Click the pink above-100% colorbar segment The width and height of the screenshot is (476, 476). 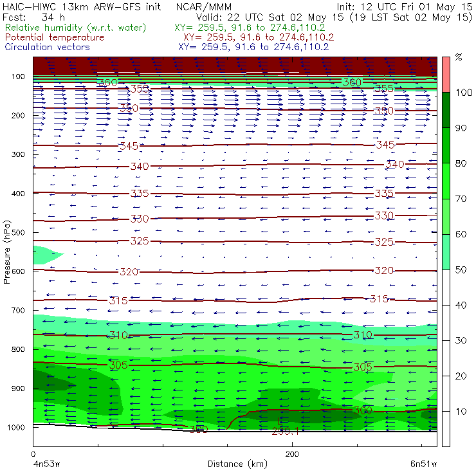[446, 75]
